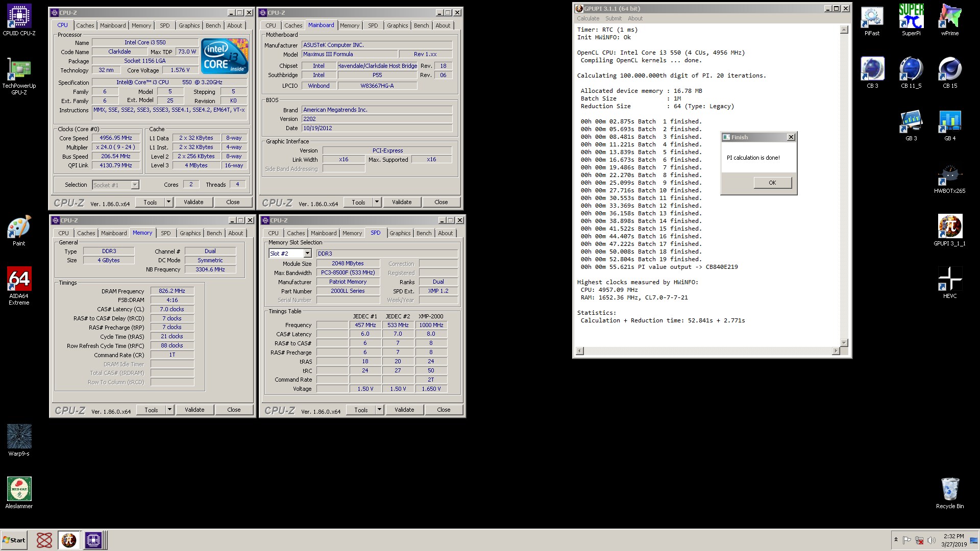Click Close button in the Memory window
Viewport: 980px width, 551px height.
(x=234, y=410)
